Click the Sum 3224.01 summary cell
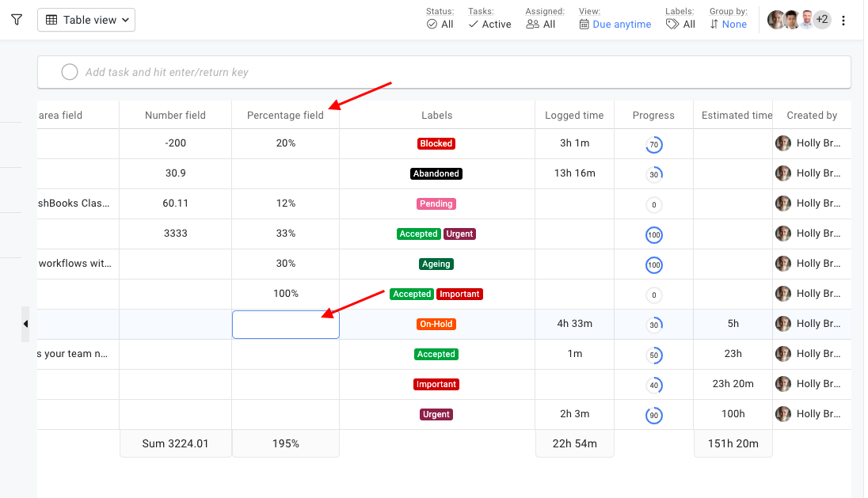The height and width of the screenshot is (498, 868). click(175, 443)
